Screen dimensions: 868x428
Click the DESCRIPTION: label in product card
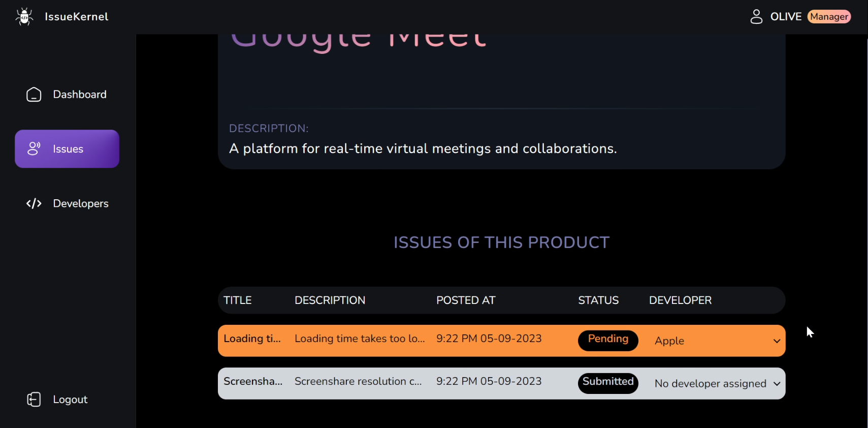(269, 129)
